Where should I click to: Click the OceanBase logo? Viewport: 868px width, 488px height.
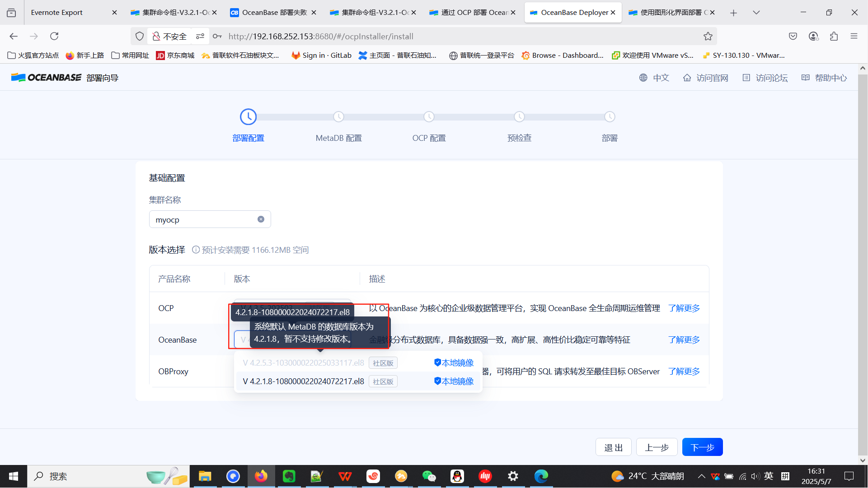(x=46, y=78)
